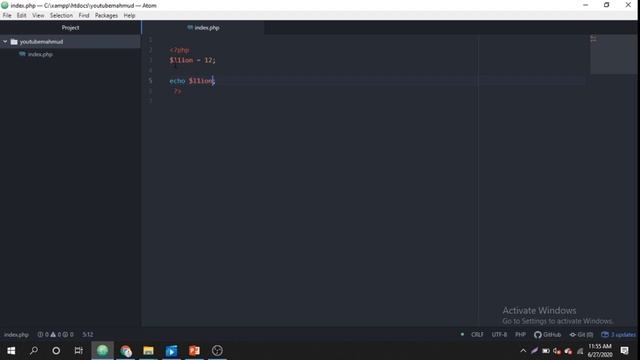Open the circular recorder app on taskbar
Image resolution: width=640 pixels, height=360 pixels.
[217, 351]
